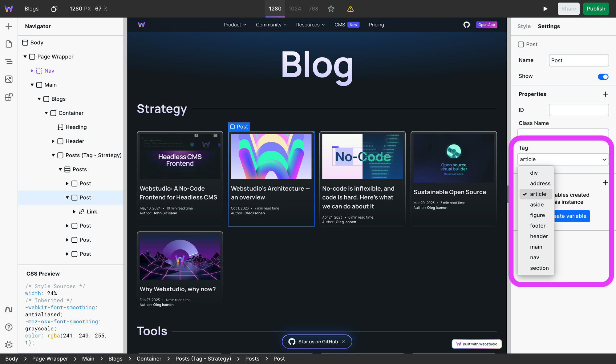
Task: Click the add element plus icon in left sidebar
Action: tap(9, 26)
